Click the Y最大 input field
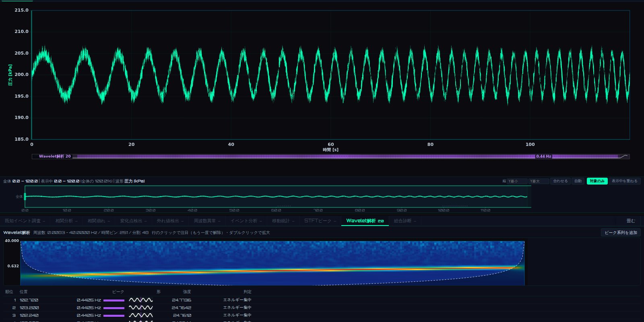The width and height of the screenshot is (644, 322). [539, 181]
